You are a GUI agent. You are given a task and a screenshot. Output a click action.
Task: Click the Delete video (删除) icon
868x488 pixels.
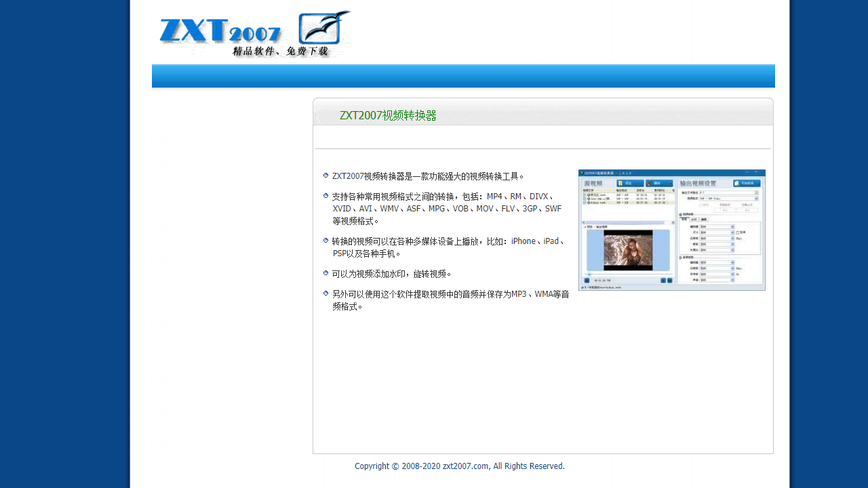[649, 183]
